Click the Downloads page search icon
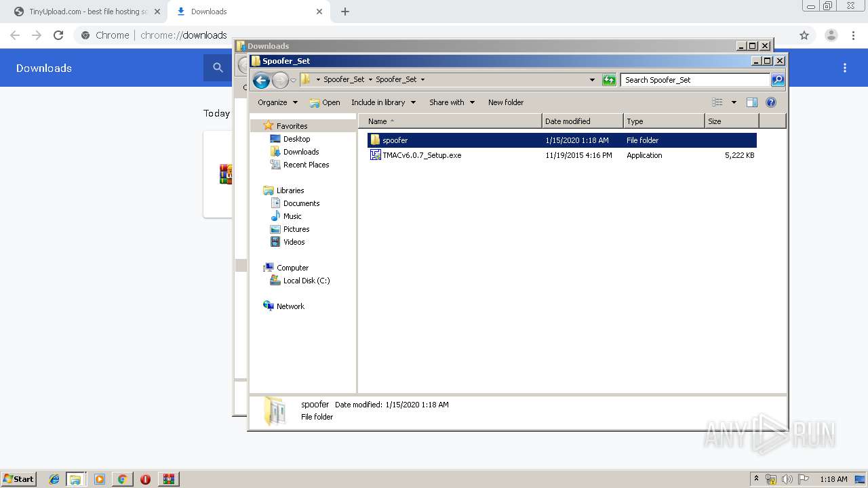 point(218,68)
